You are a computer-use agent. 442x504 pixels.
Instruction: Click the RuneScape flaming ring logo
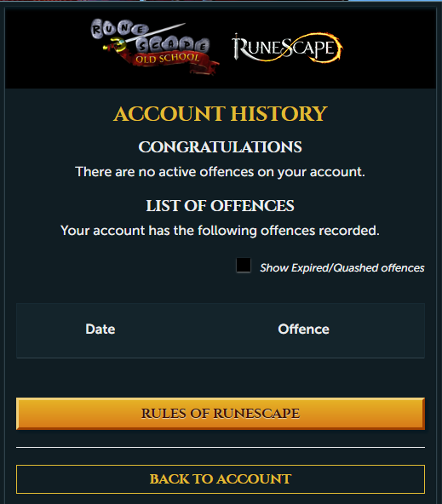point(287,48)
